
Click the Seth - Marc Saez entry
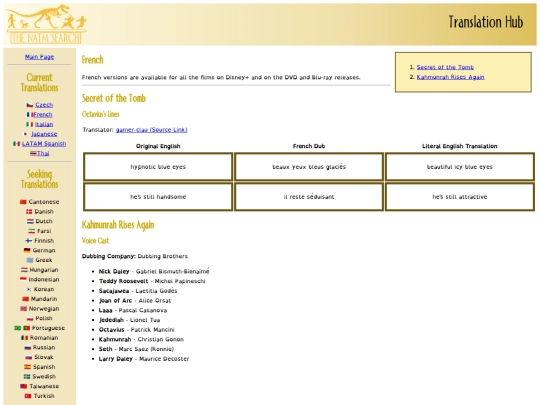136,349
